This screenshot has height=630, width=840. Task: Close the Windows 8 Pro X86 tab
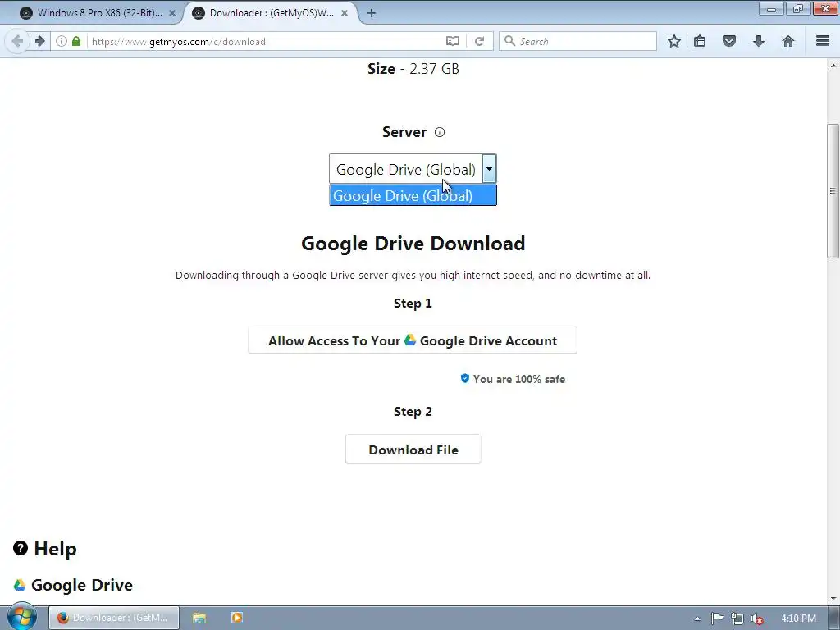pyautogui.click(x=172, y=13)
